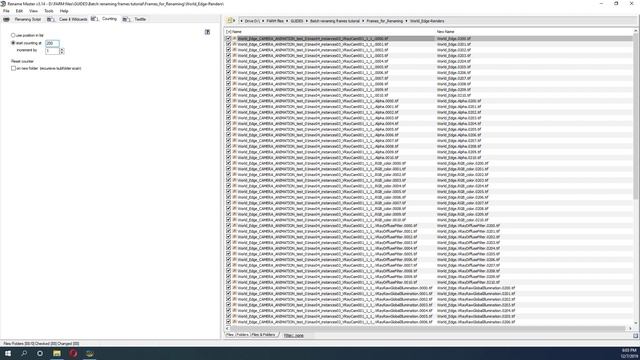Switch to the Counting tab
The width and height of the screenshot is (640, 360).
tap(109, 19)
